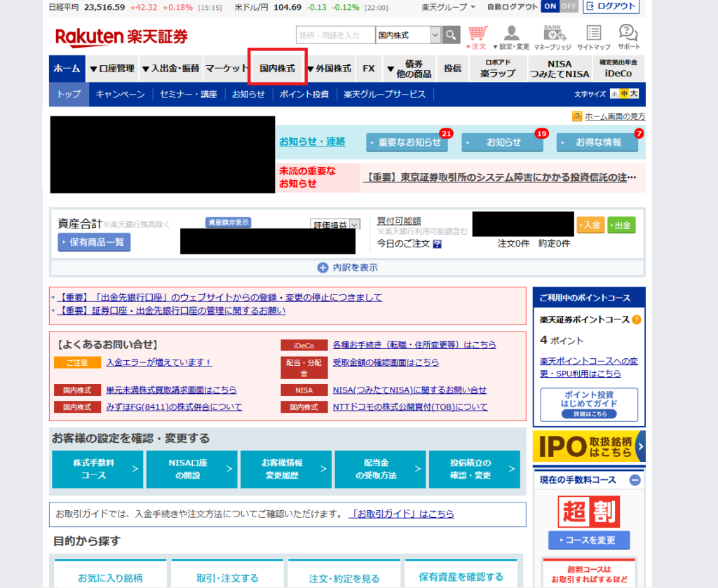This screenshot has width=718, height=588.
Task: Turn auto logout ON
Action: 550,6
